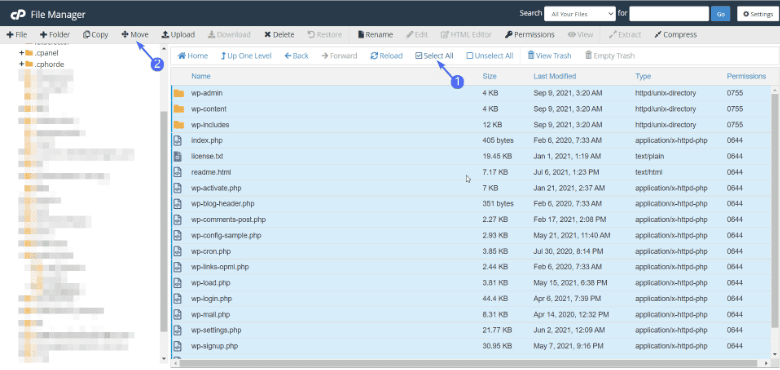Expand the .cpanel tree folder
Image resolution: width=780 pixels, height=370 pixels.
tap(21, 53)
